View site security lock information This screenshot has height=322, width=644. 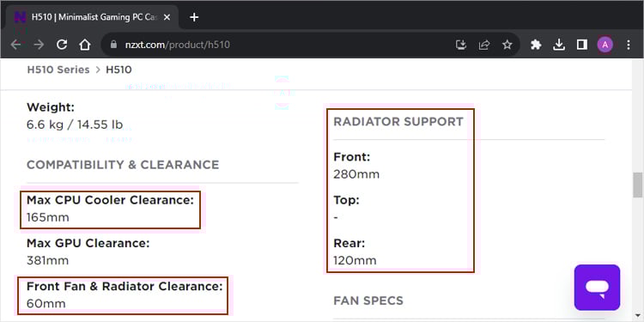pos(113,45)
